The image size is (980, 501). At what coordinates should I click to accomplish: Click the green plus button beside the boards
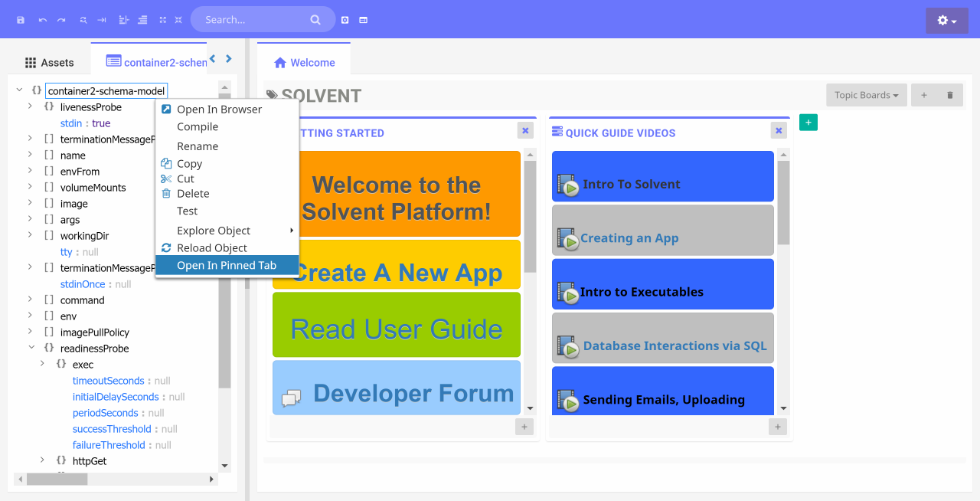pos(808,123)
